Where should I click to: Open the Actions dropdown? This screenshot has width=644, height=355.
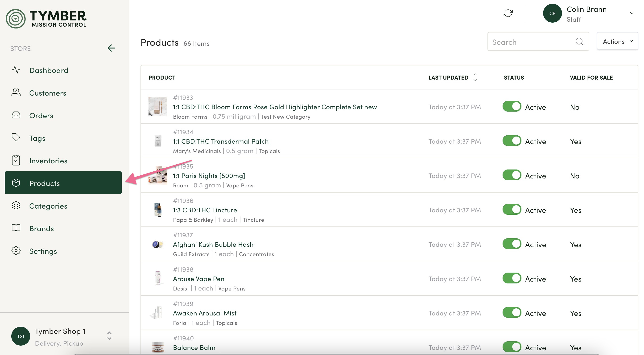click(x=617, y=41)
